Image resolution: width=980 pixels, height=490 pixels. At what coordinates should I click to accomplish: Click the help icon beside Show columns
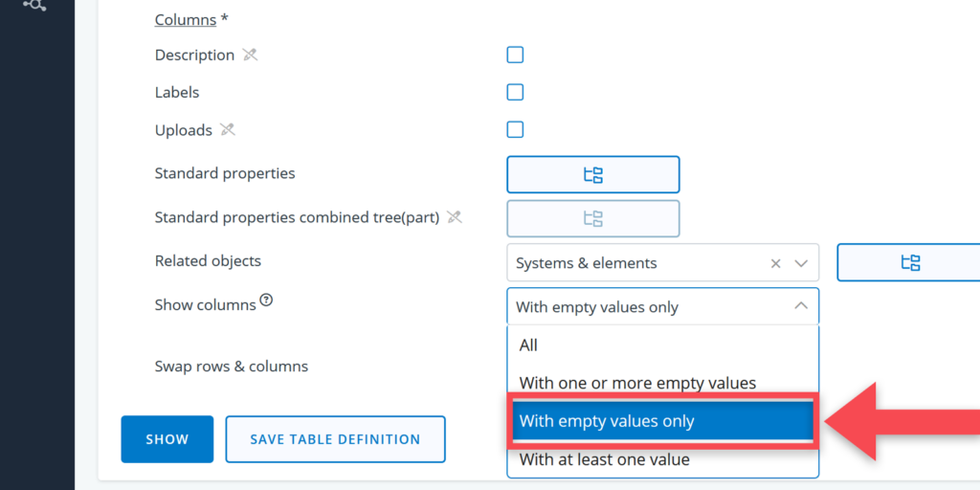[x=266, y=301]
